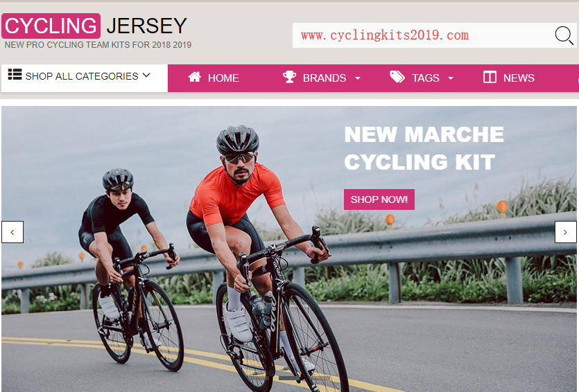Click the pink CYCLING logo

(x=51, y=26)
